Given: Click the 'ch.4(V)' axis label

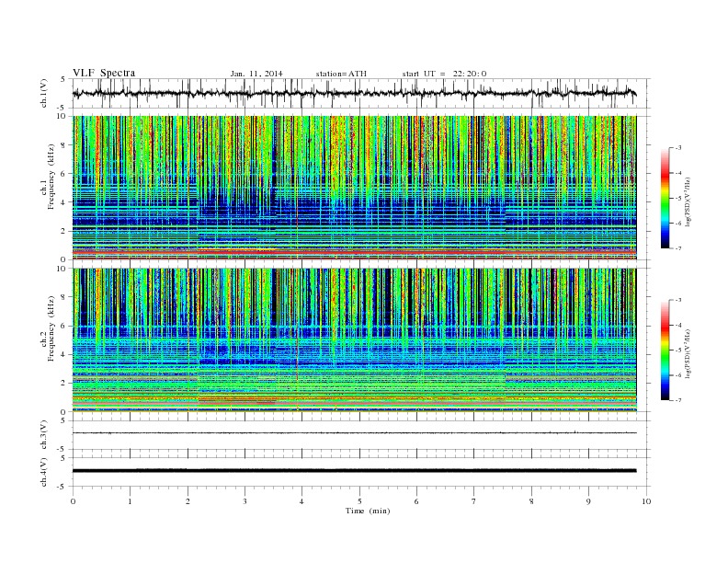Looking at the screenshot, I should [44, 472].
